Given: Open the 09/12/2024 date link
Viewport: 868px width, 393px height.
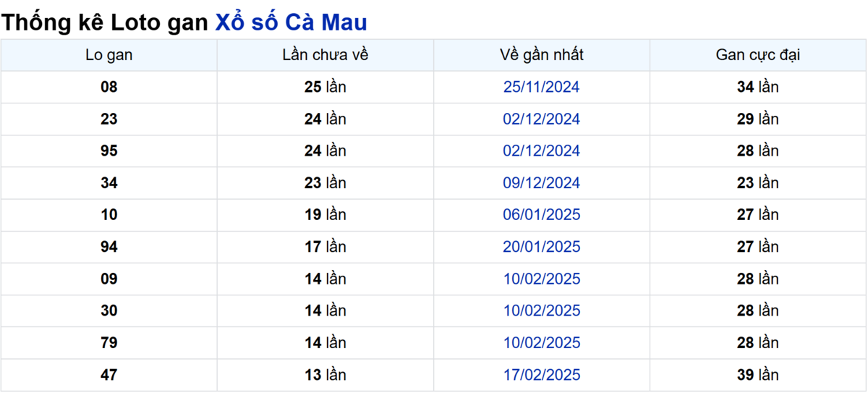Looking at the screenshot, I should (542, 183).
